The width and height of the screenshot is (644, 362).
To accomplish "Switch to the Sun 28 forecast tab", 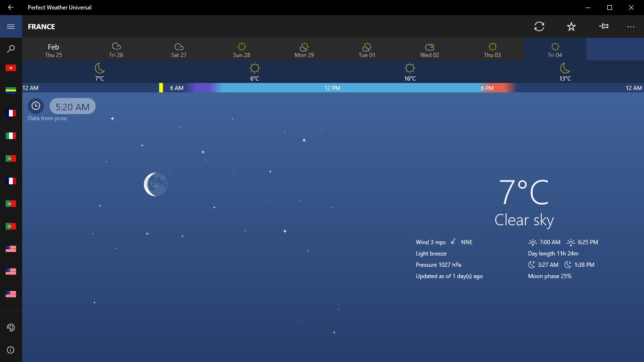I will coord(241,49).
